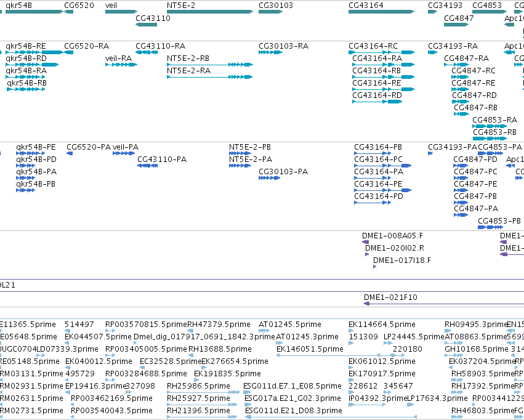Click the veil-RA transcript label
Screen dimensions: 524x420
coord(119,59)
